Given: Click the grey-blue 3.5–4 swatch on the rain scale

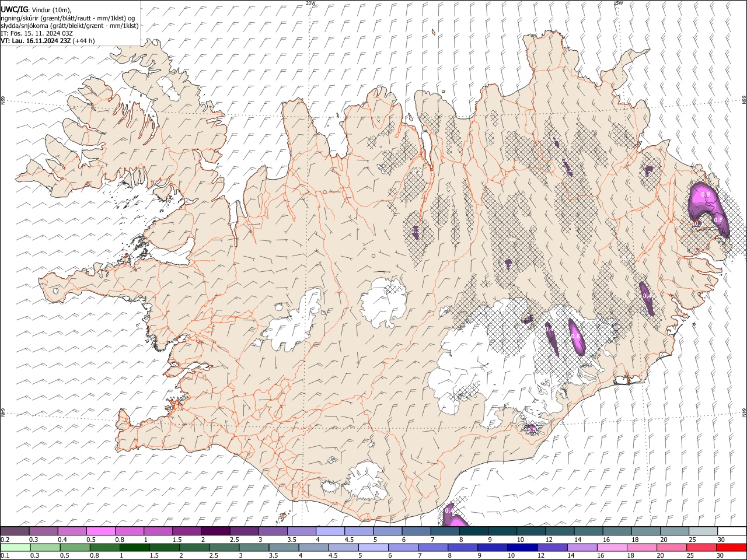Looking at the screenshot, I should (x=284, y=547).
